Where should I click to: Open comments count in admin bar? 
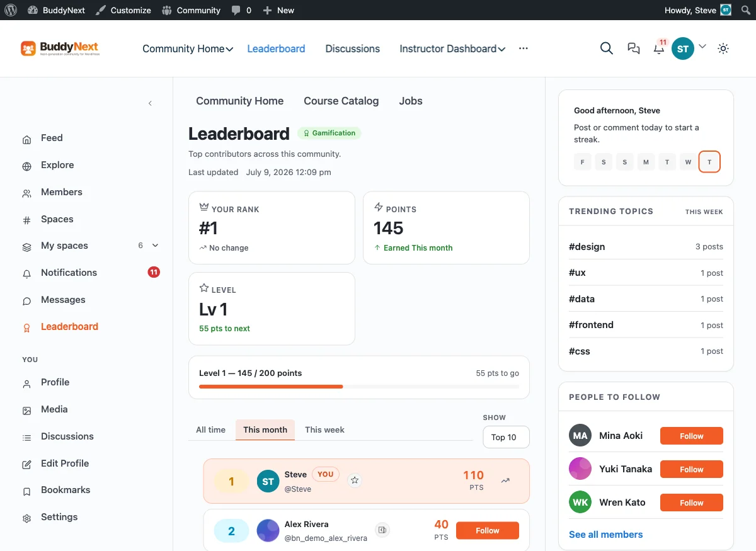coord(241,10)
